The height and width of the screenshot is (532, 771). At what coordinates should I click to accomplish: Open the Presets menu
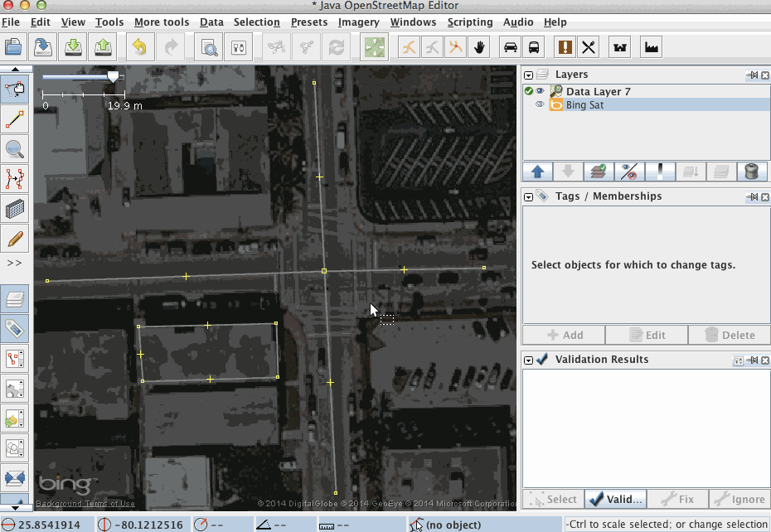click(x=308, y=22)
